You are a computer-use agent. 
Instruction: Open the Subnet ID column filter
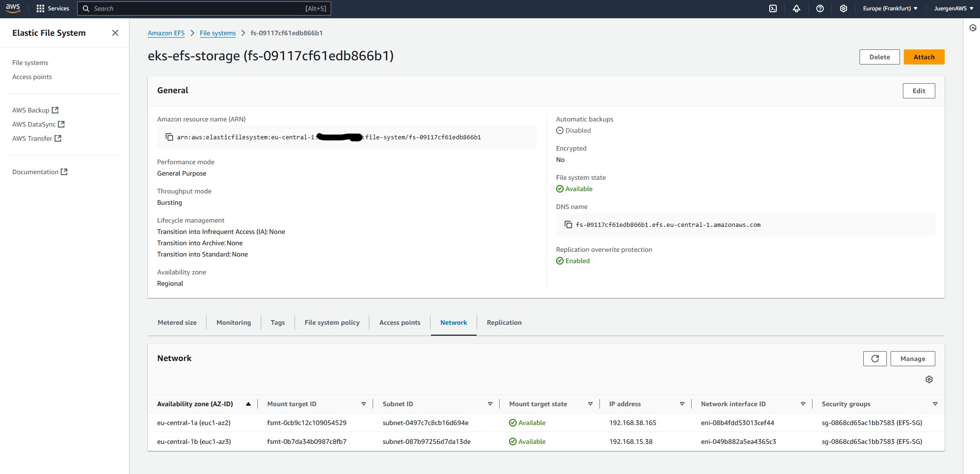[490, 404]
